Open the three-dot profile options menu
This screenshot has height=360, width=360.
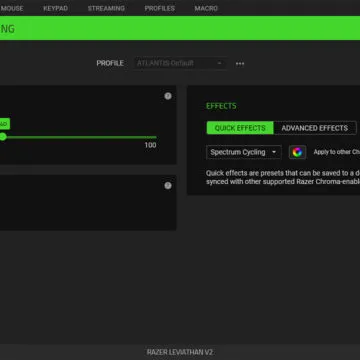tap(240, 64)
